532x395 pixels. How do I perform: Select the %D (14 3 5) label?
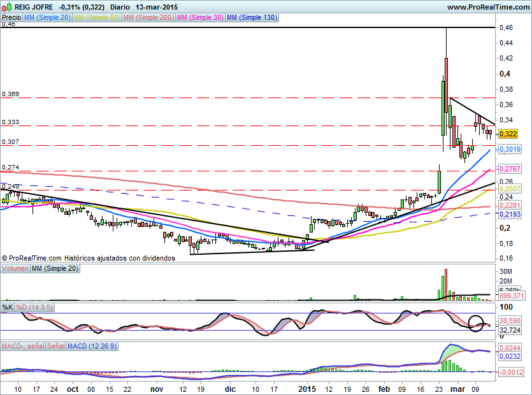[34, 308]
